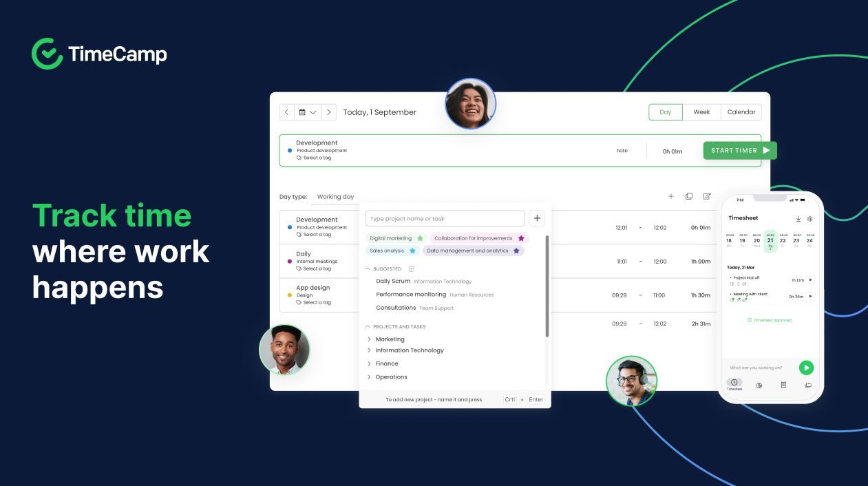Image resolution: width=868 pixels, height=486 pixels.
Task: Click the START TIMER button
Action: [740, 150]
